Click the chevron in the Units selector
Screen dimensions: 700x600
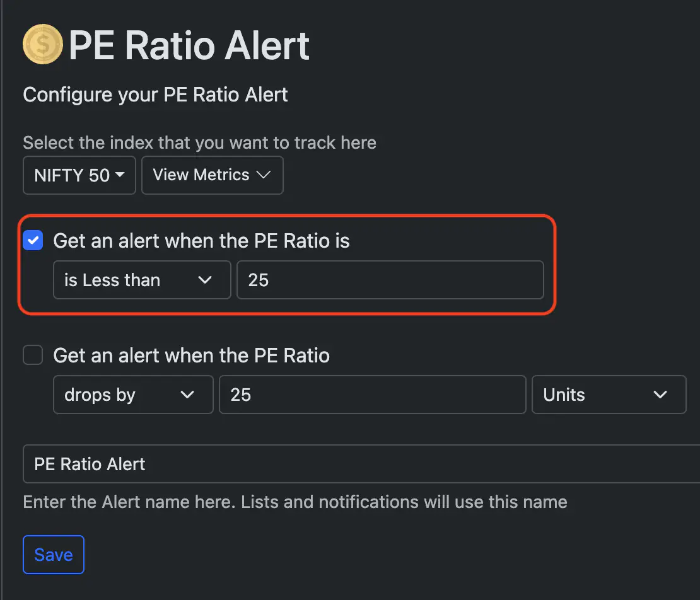[660, 395]
